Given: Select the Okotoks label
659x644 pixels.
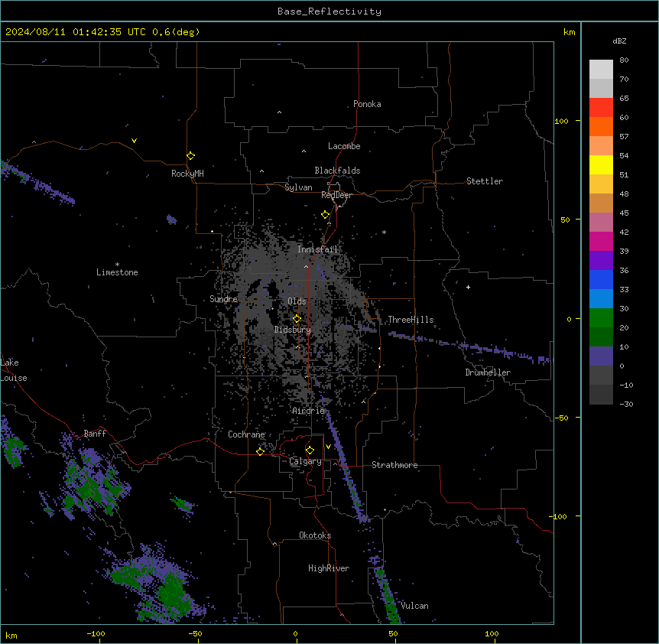Looking at the screenshot, I should 315,535.
